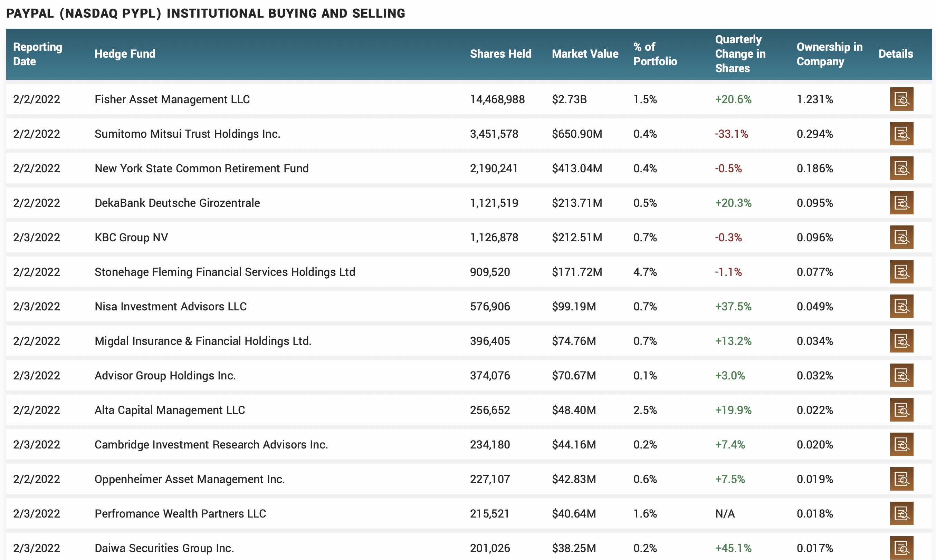Click the PayPal Institutional Buying and Selling heading
The height and width of the screenshot is (560, 936).
tap(206, 13)
